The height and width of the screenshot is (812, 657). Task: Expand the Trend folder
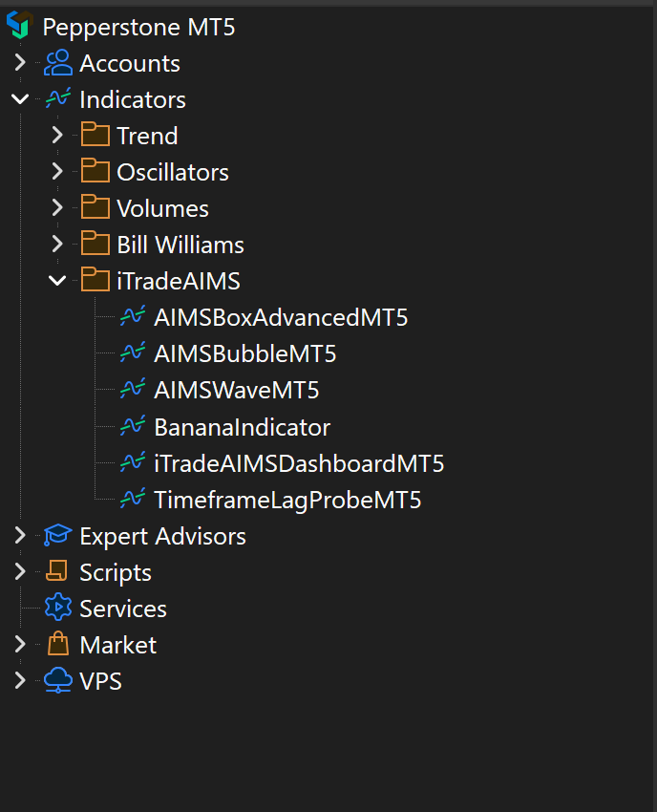point(57,135)
